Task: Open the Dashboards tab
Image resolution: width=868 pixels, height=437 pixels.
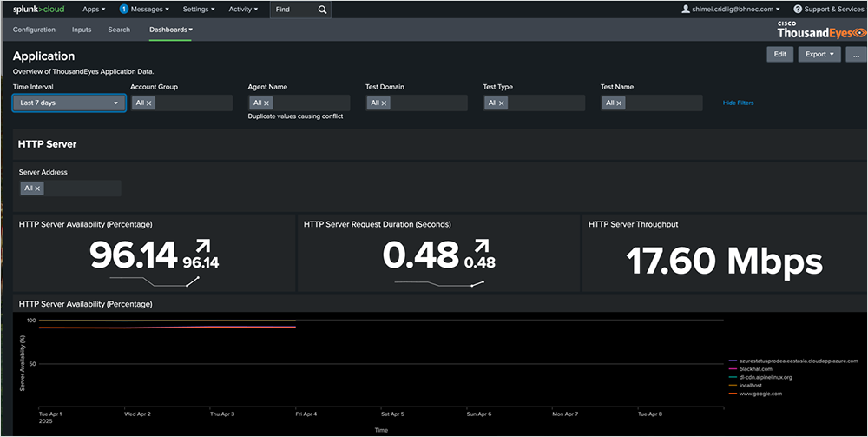Action: (x=170, y=30)
